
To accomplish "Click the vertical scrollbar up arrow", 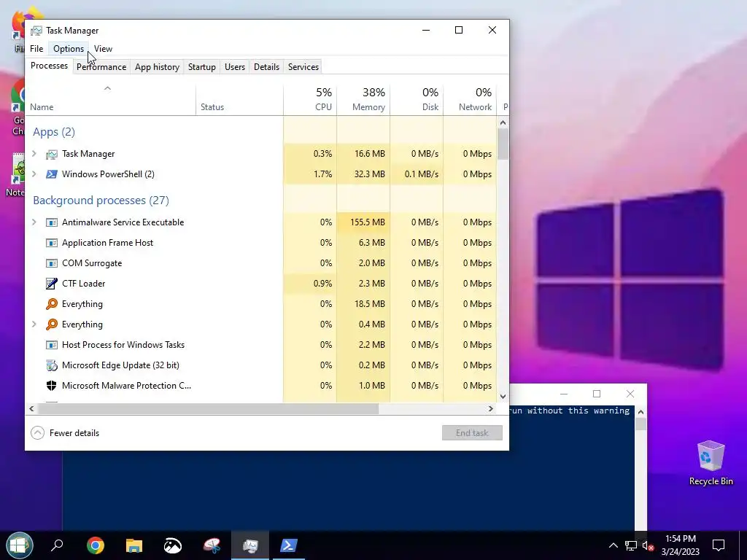I will (503, 122).
